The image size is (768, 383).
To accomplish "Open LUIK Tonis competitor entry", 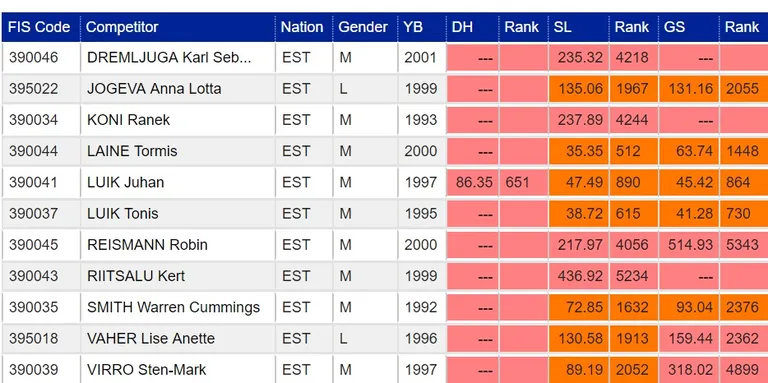I will pos(122,214).
